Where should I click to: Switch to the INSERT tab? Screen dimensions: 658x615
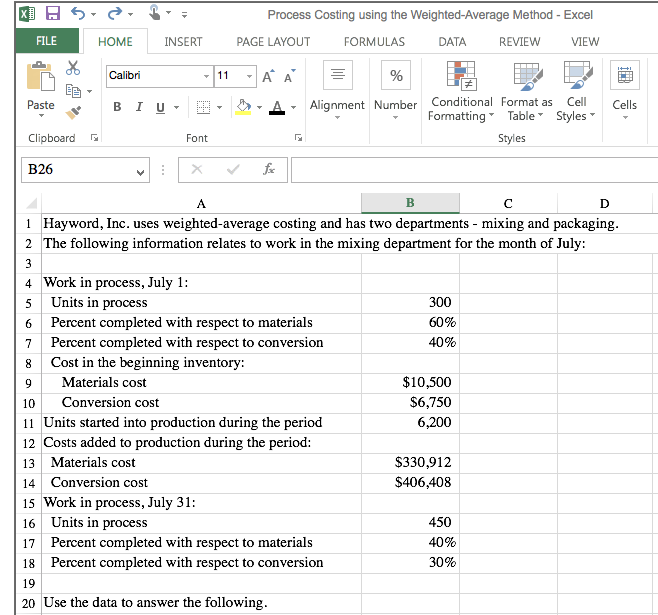183,42
